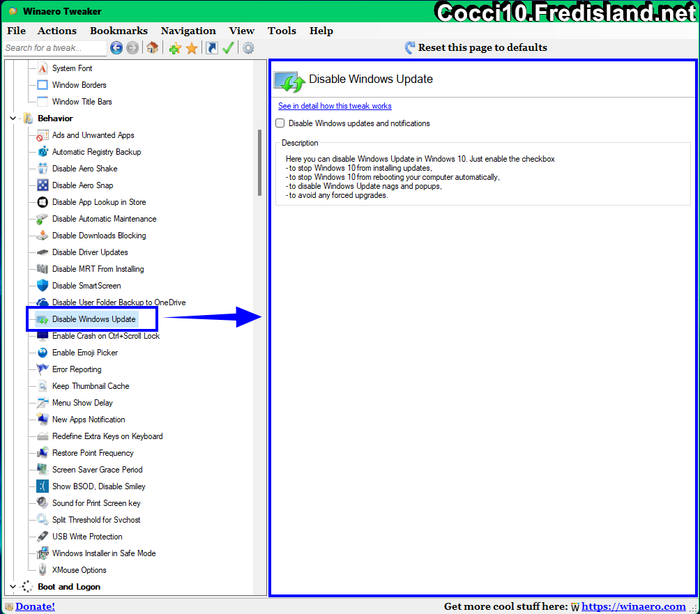
Task: Click the Show BSOD sad-face icon
Action: pyautogui.click(x=43, y=486)
